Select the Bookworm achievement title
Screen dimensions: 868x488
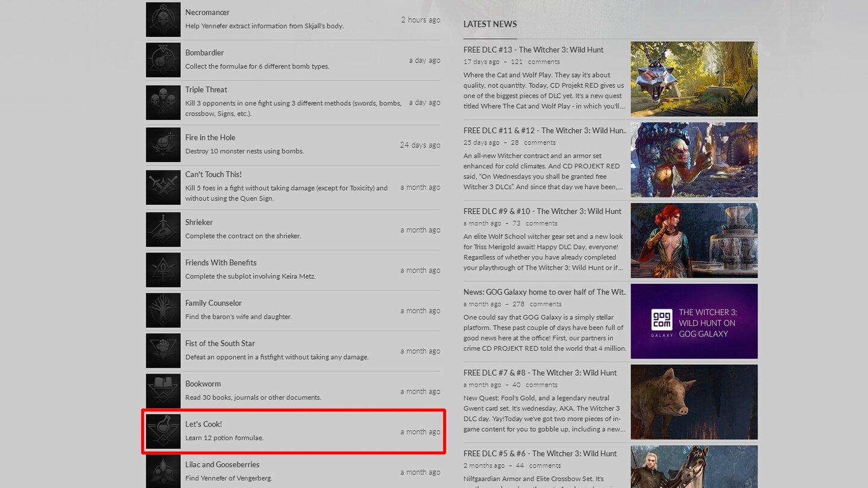(203, 384)
